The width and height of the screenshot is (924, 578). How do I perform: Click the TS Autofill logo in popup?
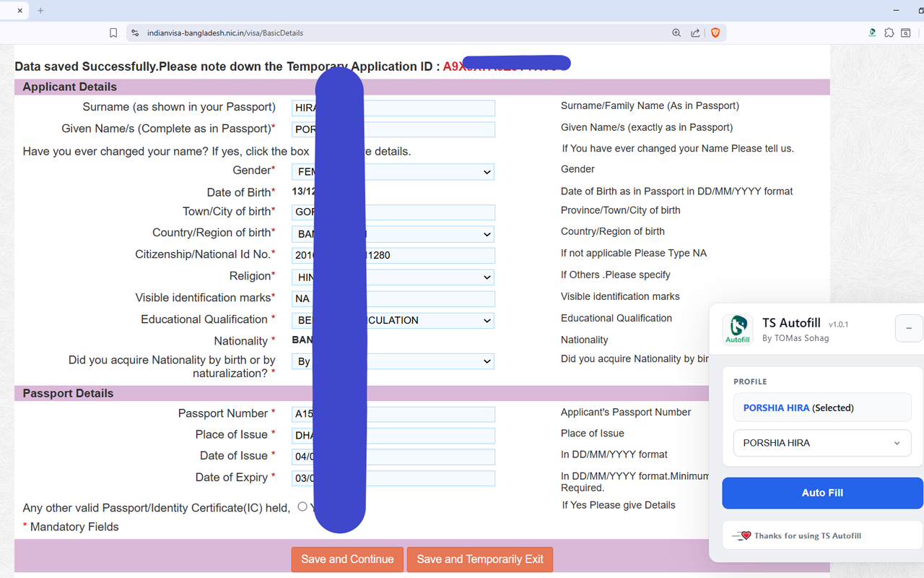(738, 329)
